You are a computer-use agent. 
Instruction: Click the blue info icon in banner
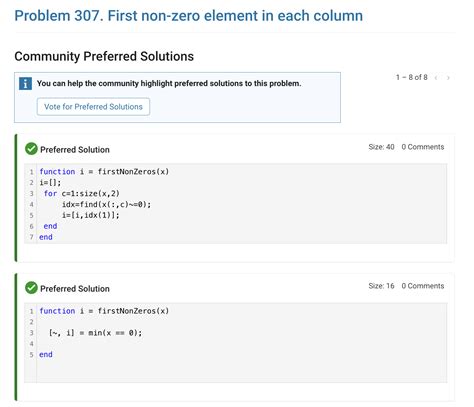pyautogui.click(x=25, y=83)
